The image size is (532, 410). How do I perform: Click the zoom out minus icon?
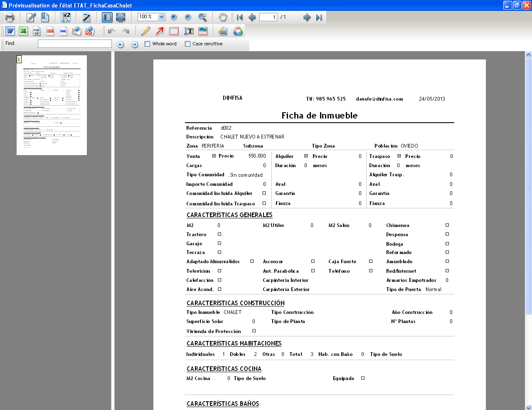click(x=188, y=17)
